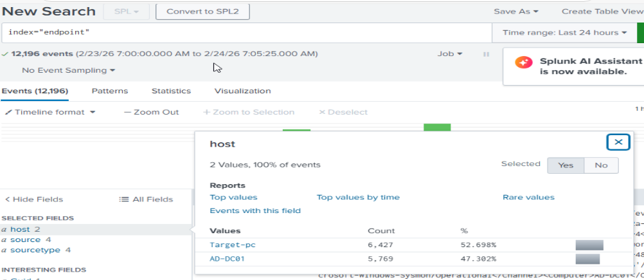Open the Save As dropdown menu

(516, 12)
